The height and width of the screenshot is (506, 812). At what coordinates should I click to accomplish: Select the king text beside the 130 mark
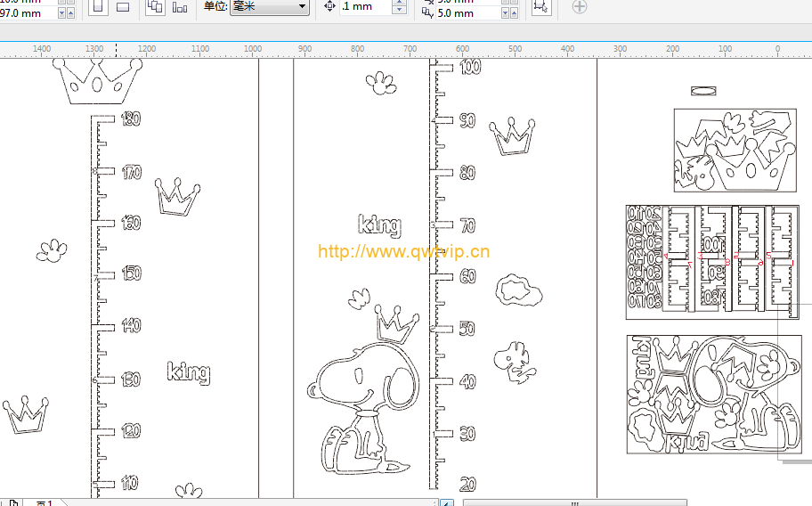189,371
